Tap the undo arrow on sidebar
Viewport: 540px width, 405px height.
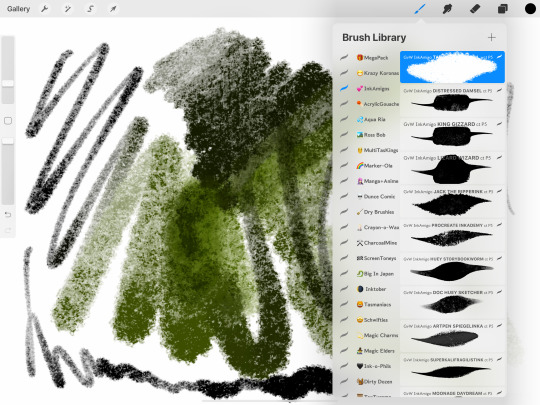click(8, 215)
